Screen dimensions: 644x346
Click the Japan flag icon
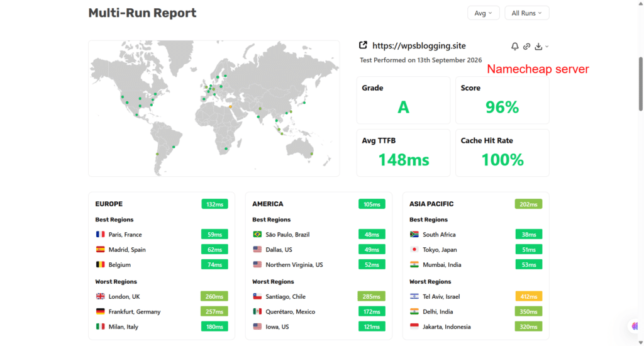(414, 249)
